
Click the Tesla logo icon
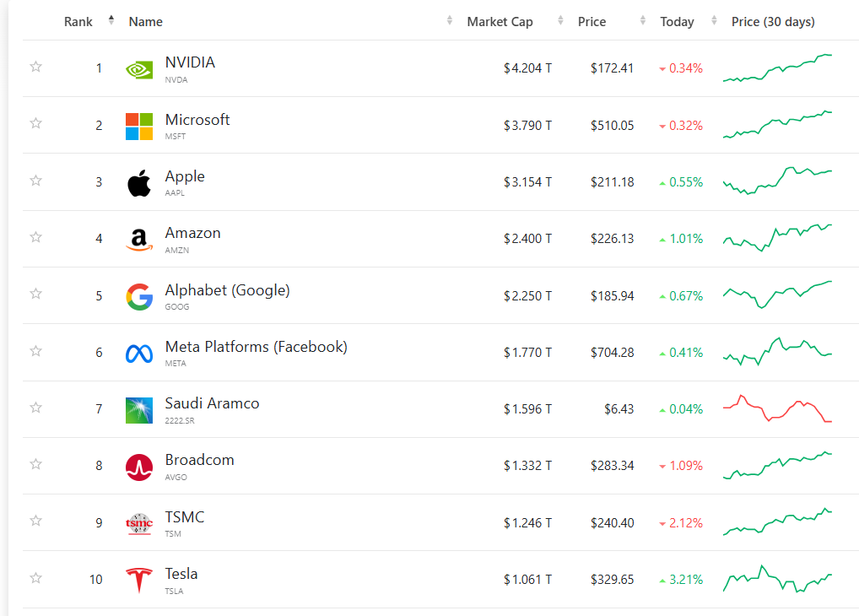(x=139, y=581)
